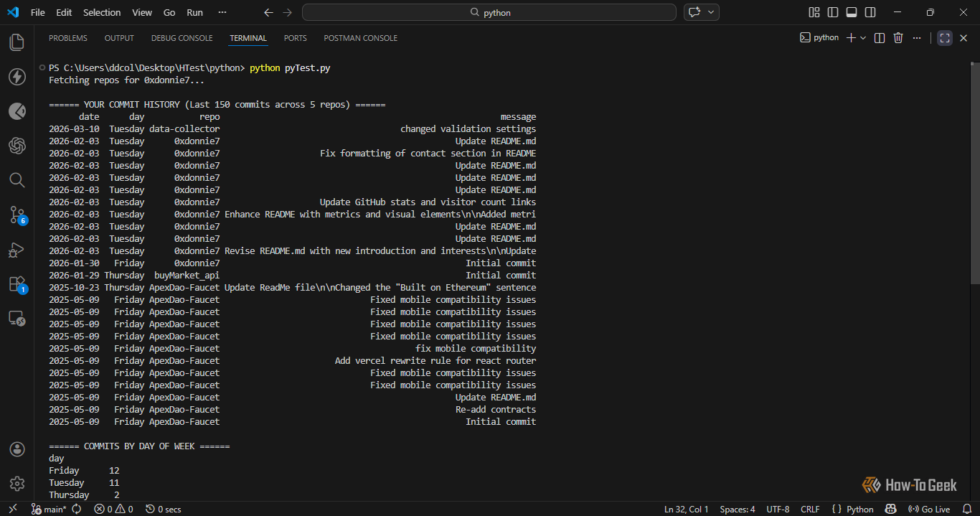Open the ChatGPT OpenAI sidebar icon
The height and width of the screenshot is (516, 980).
pyautogui.click(x=17, y=146)
